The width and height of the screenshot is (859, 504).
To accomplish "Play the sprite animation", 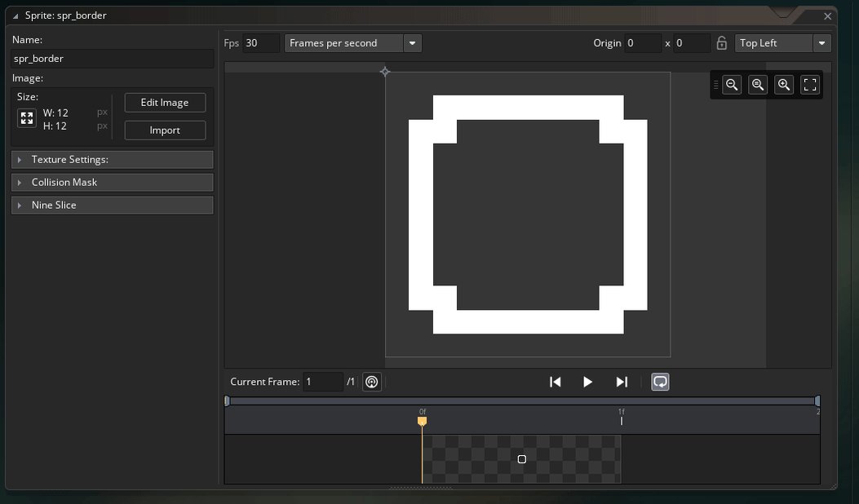I will (x=588, y=382).
